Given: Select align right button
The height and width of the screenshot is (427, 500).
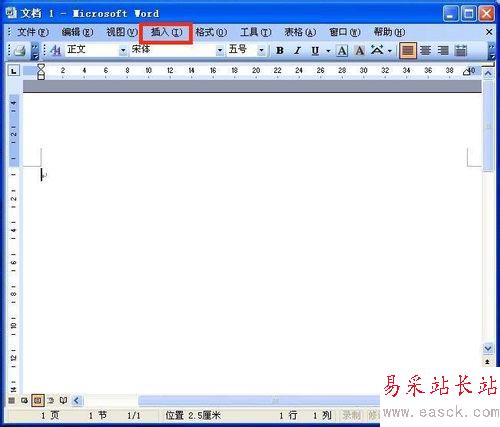Looking at the screenshot, I should pyautogui.click(x=443, y=51).
